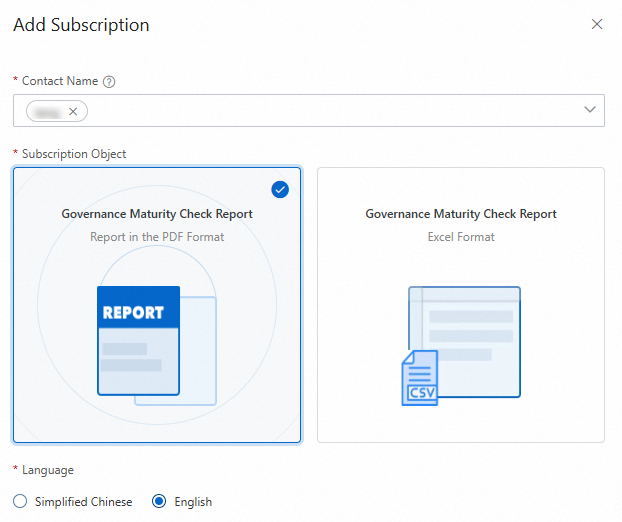Expand the Contact Name dropdown arrow
Screen dimensions: 622x522
coord(590,110)
